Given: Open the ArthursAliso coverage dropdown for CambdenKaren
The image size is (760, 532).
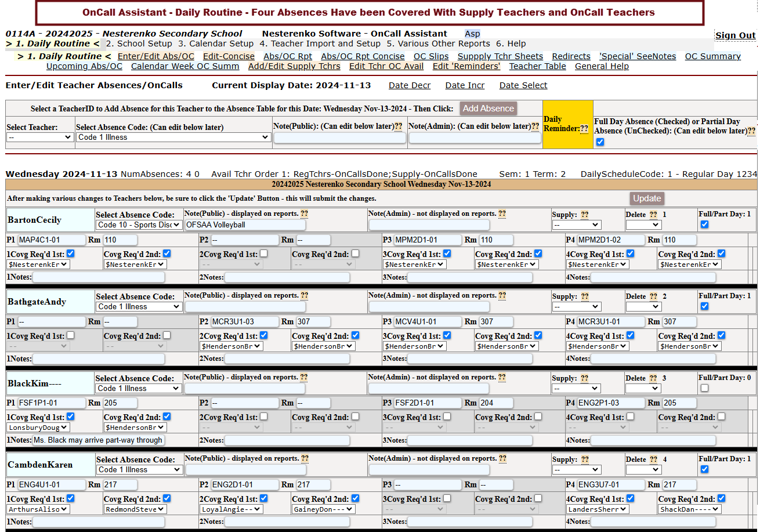Looking at the screenshot, I should (38, 509).
